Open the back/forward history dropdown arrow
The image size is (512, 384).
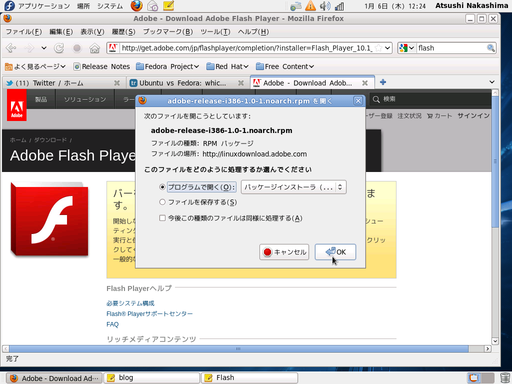tap(44, 48)
